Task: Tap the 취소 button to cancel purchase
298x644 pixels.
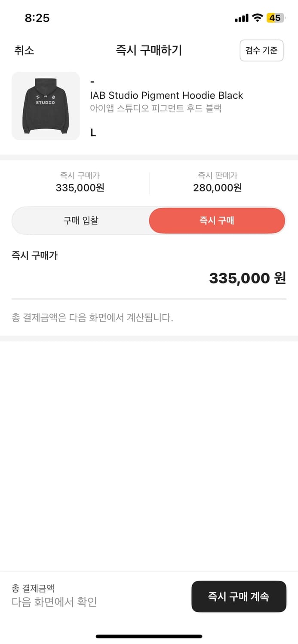Action: tap(24, 50)
